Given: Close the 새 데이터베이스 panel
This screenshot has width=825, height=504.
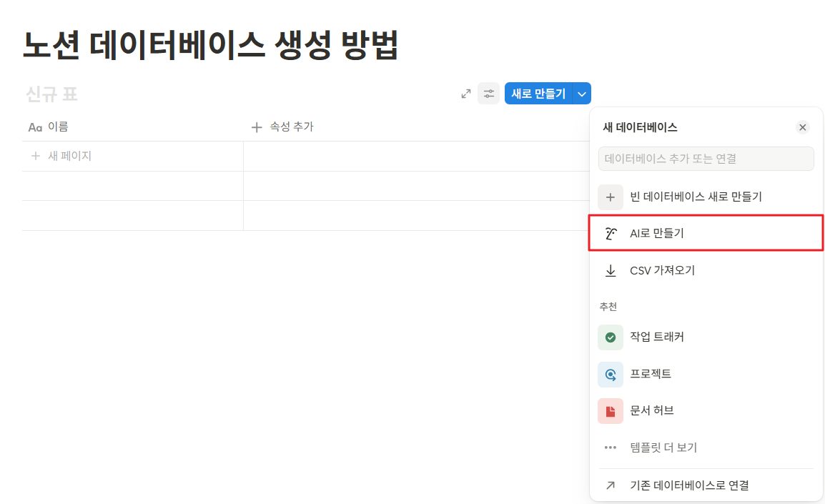Looking at the screenshot, I should (x=803, y=127).
